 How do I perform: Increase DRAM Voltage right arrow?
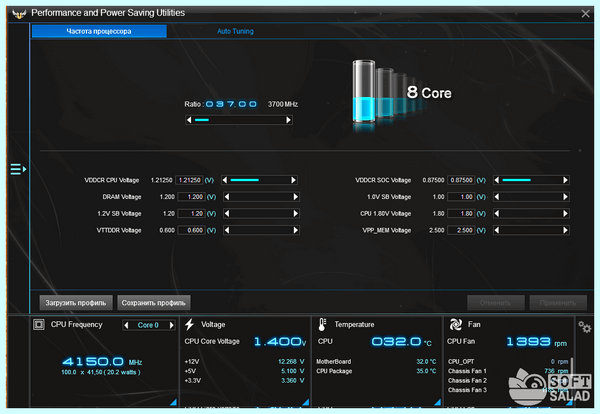[x=295, y=197]
